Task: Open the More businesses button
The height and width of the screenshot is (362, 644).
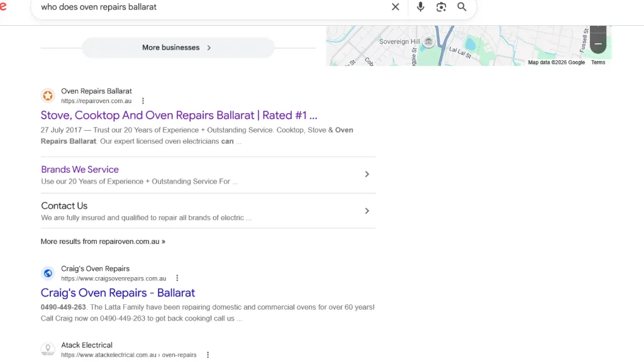Action: (x=178, y=48)
